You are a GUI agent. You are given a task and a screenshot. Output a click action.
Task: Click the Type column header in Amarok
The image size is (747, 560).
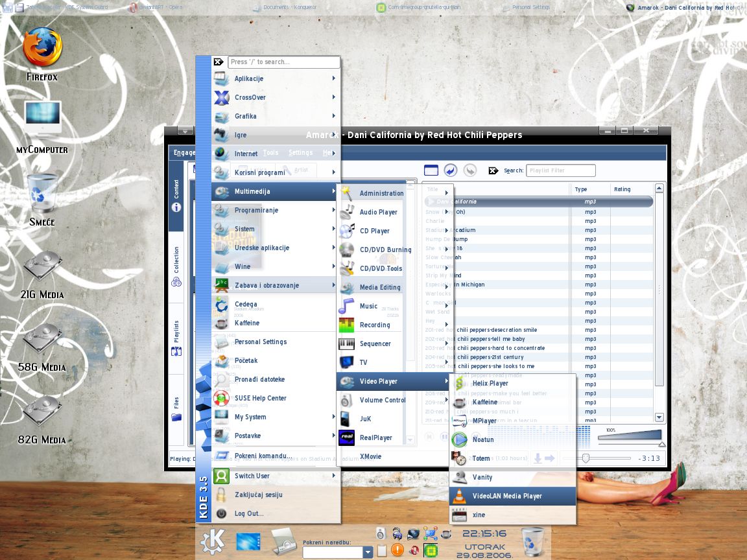590,189
